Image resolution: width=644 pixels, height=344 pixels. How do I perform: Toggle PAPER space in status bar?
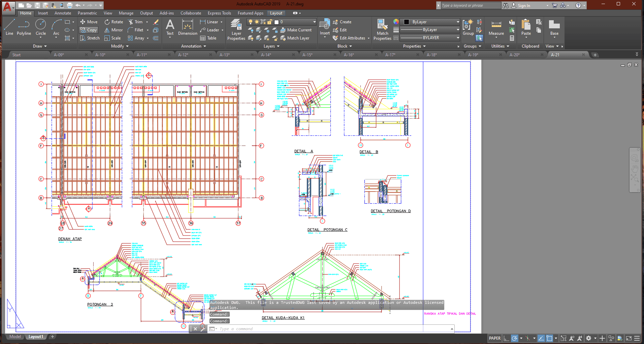494,338
